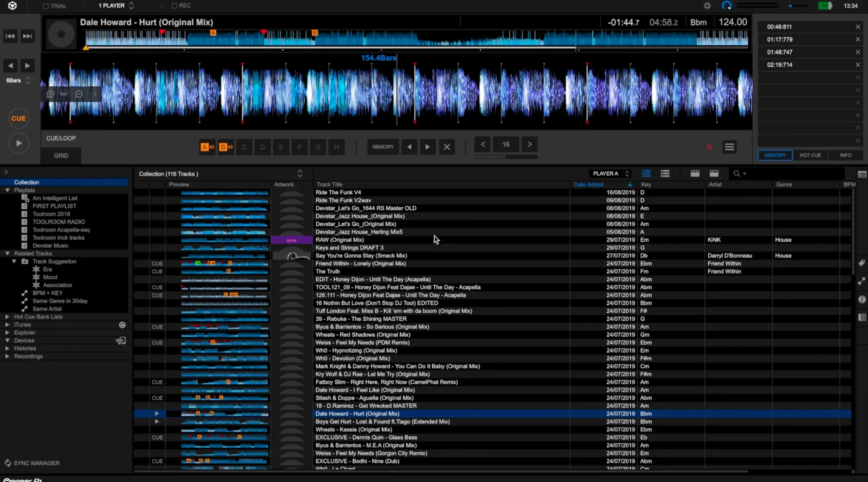868x482 pixels.
Task: Expand the Histories tree node
Action: pos(7,348)
